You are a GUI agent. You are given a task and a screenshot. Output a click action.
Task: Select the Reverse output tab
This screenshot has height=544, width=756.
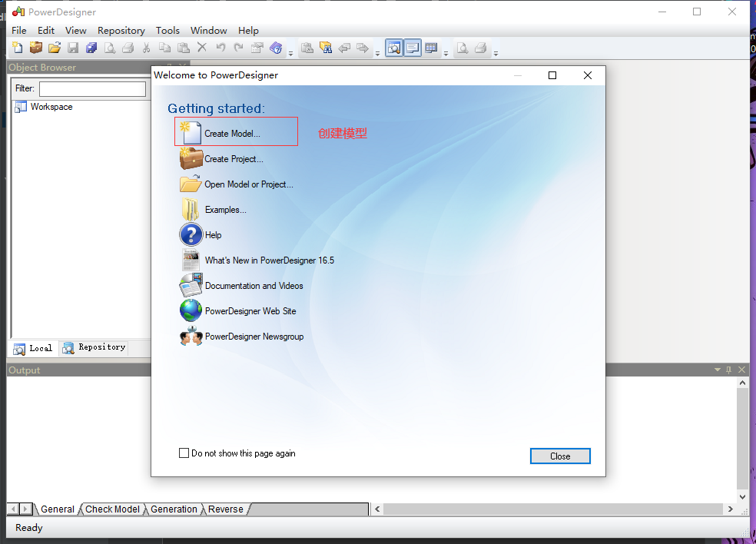(226, 509)
